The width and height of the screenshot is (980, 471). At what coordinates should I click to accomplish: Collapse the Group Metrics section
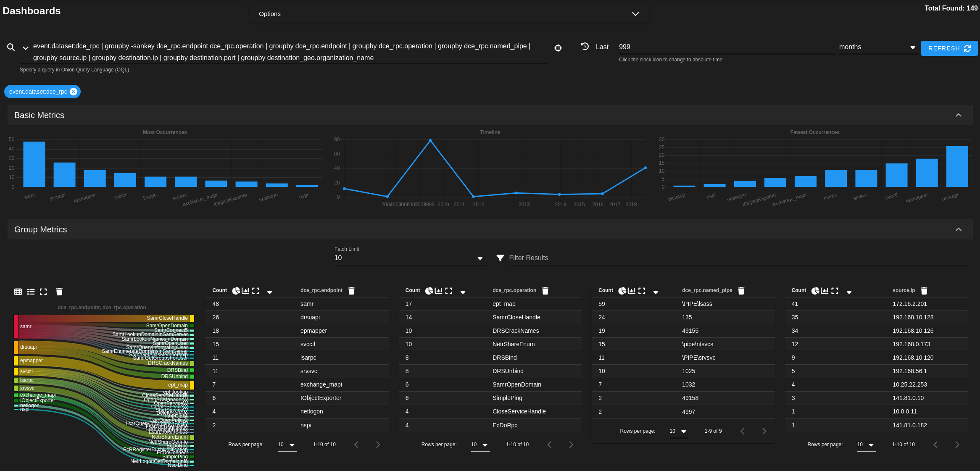click(x=959, y=229)
